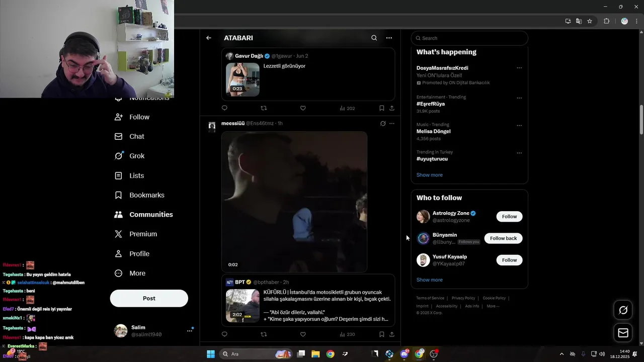Viewport: 644px width, 362px height.
Task: Show hidden system tray icons
Action: click(561, 354)
